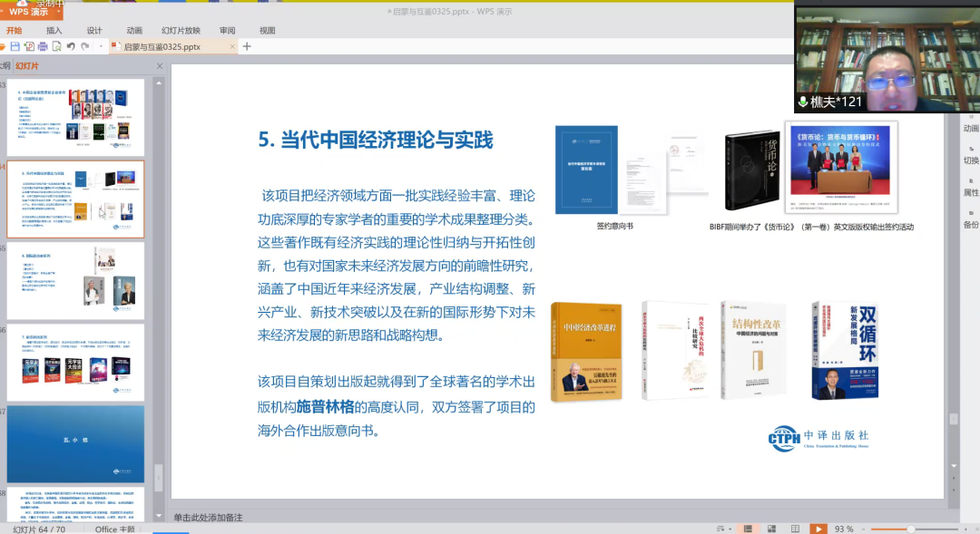Click the Print Preview icon

point(57,45)
